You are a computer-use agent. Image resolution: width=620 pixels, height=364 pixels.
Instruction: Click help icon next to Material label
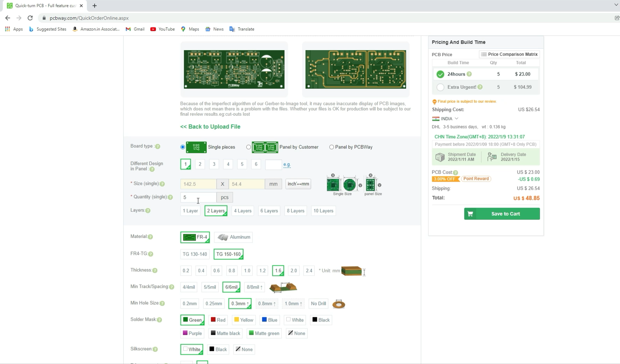point(150,237)
